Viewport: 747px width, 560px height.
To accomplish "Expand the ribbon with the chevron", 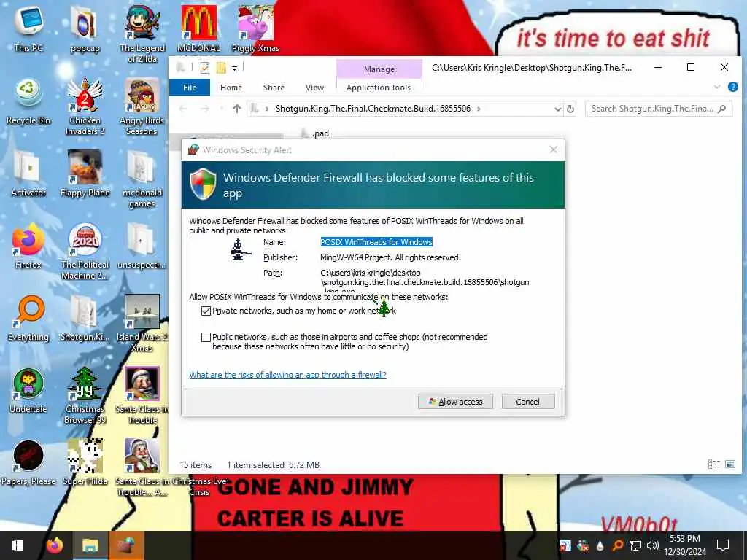I will coord(717,87).
